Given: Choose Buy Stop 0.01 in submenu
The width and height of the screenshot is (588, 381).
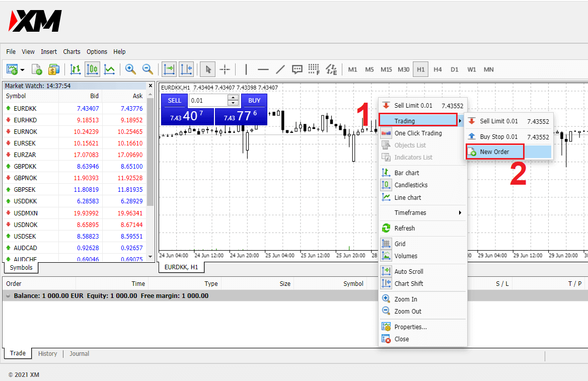Looking at the screenshot, I should [508, 137].
